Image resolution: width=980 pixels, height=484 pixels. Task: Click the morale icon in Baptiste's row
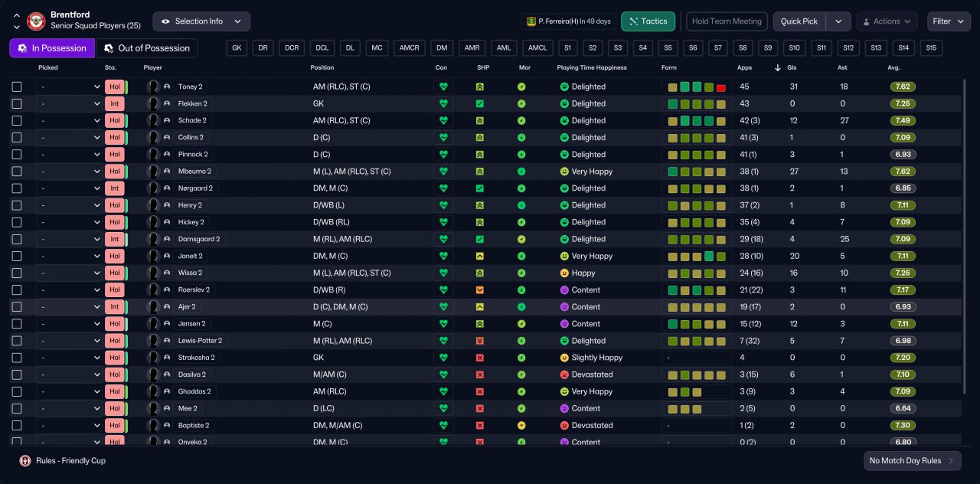521,425
